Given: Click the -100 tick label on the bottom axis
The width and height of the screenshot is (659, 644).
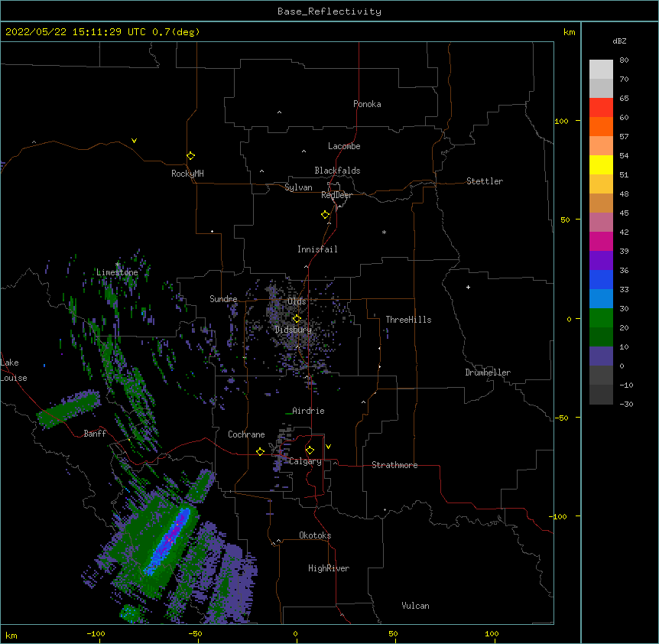Looking at the screenshot, I should coord(96,633).
